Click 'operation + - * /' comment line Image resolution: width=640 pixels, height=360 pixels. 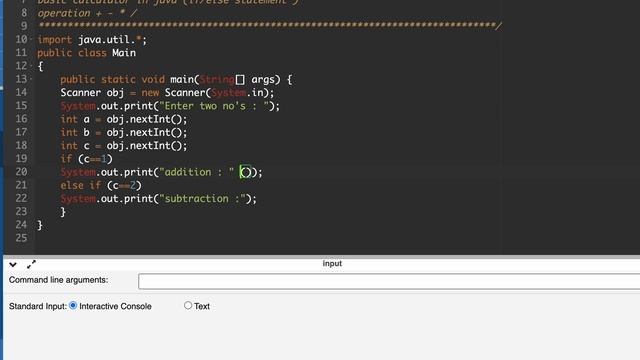[x=87, y=13]
